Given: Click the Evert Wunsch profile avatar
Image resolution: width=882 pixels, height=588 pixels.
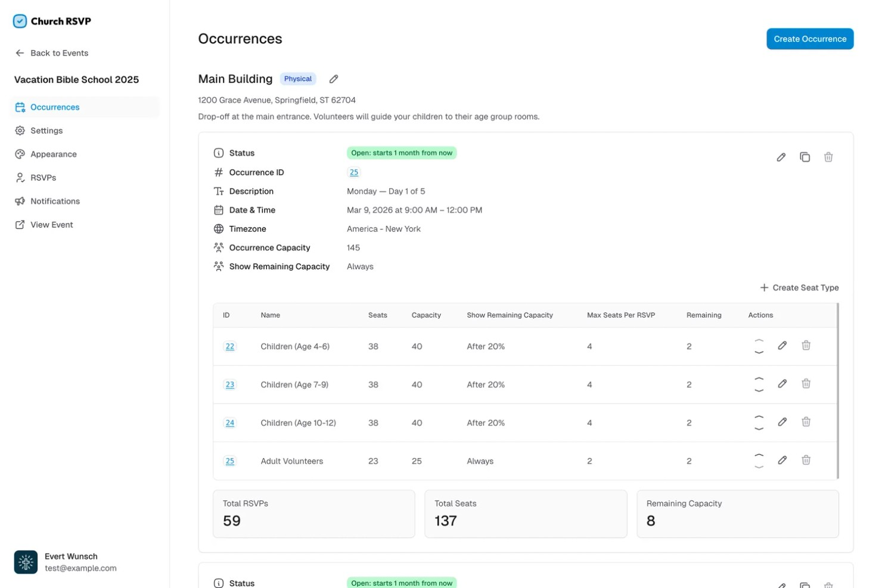Looking at the screenshot, I should coord(26,562).
